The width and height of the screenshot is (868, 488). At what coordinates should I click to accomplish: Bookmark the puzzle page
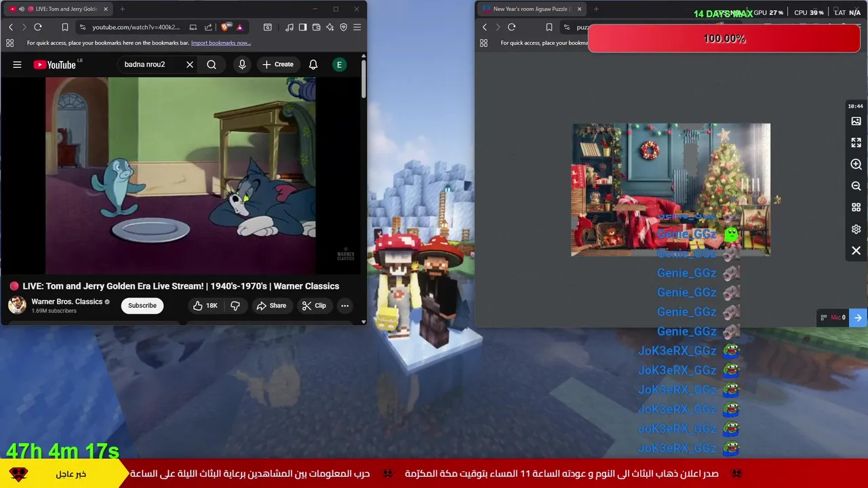549,27
